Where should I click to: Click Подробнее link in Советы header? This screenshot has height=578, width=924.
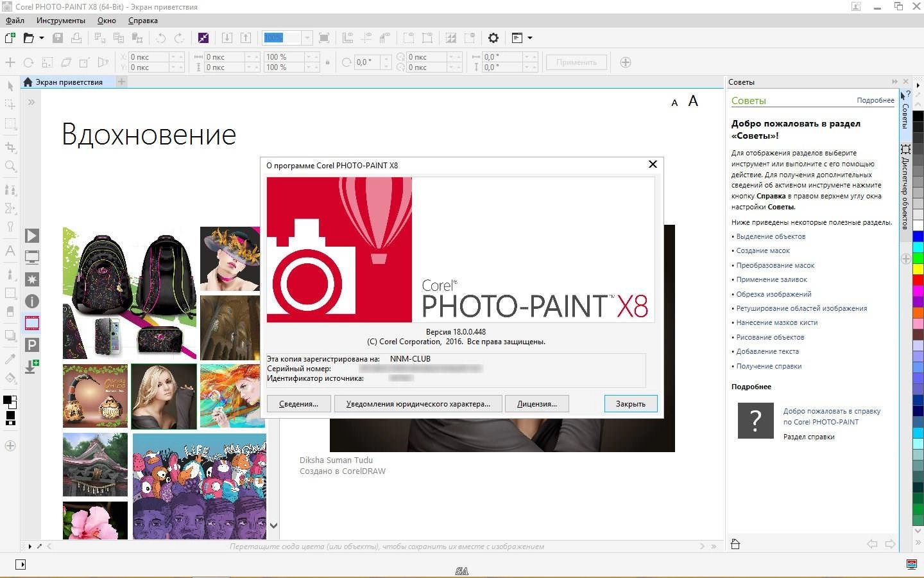coord(875,100)
